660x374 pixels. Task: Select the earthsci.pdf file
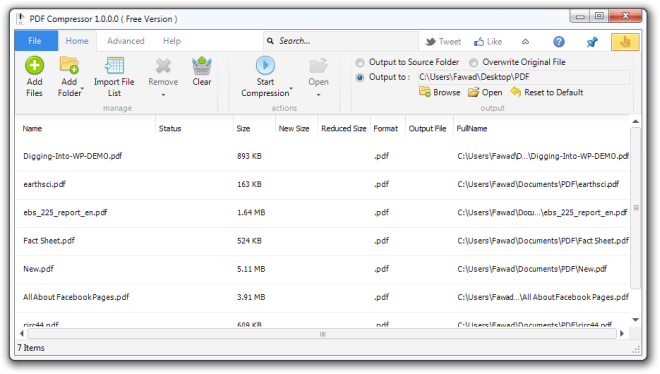322,185
